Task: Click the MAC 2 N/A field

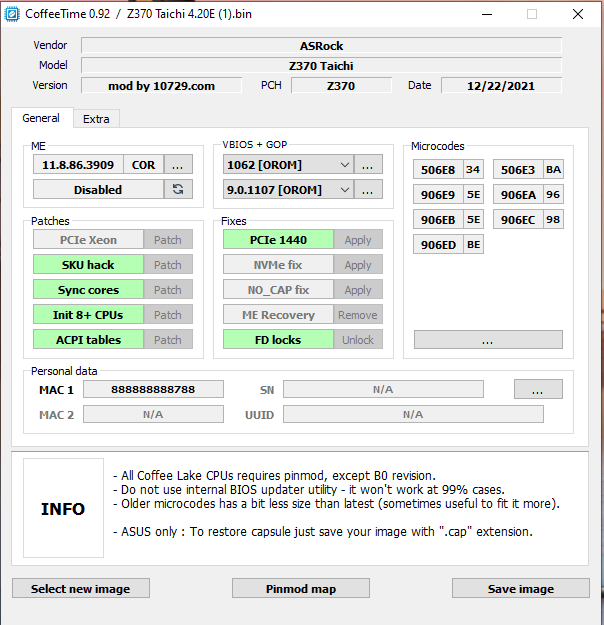Action: (153, 414)
